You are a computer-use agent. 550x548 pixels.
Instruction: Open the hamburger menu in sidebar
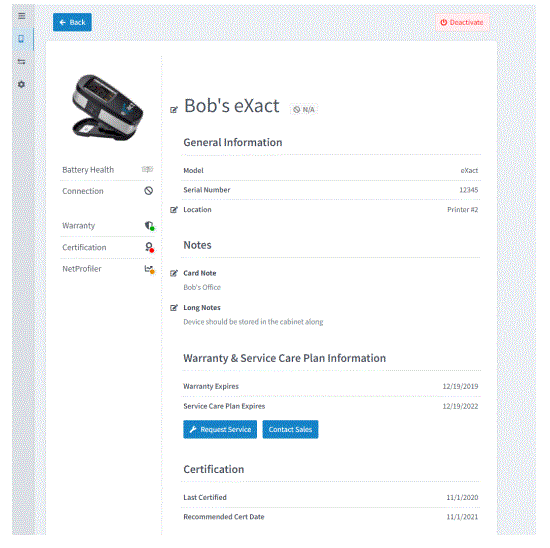point(22,16)
